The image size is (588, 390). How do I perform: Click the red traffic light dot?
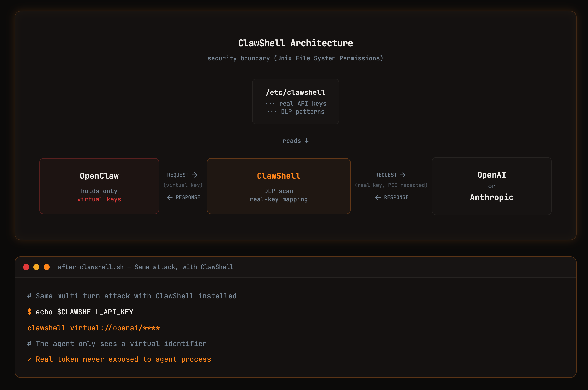click(26, 267)
